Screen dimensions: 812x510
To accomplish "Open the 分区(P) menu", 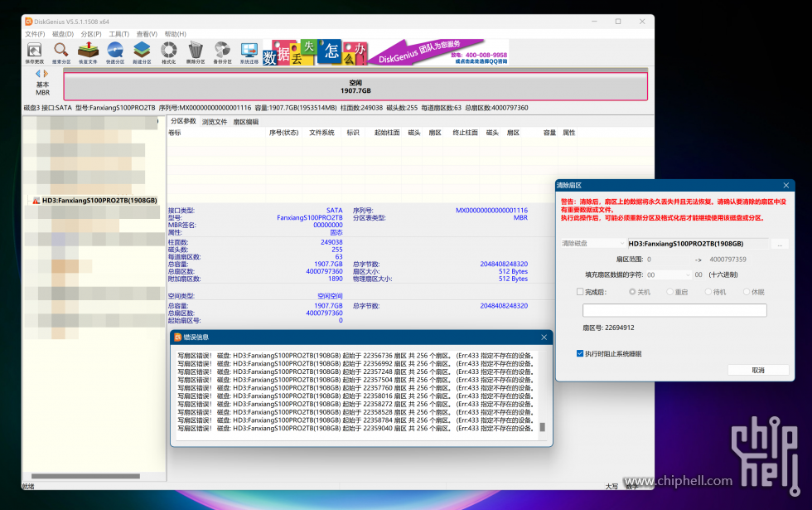I will [x=91, y=34].
